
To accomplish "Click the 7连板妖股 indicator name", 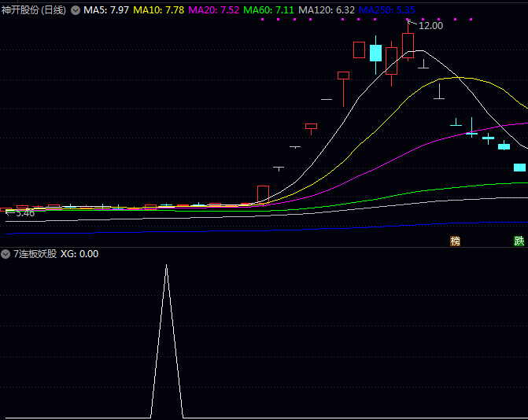I will coord(35,254).
